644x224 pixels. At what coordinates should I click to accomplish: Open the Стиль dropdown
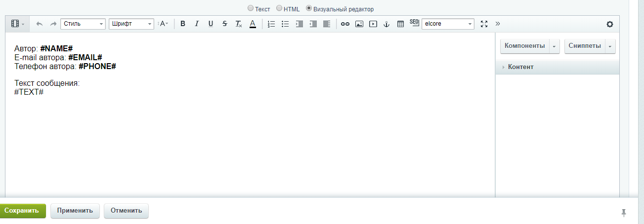[x=83, y=24]
